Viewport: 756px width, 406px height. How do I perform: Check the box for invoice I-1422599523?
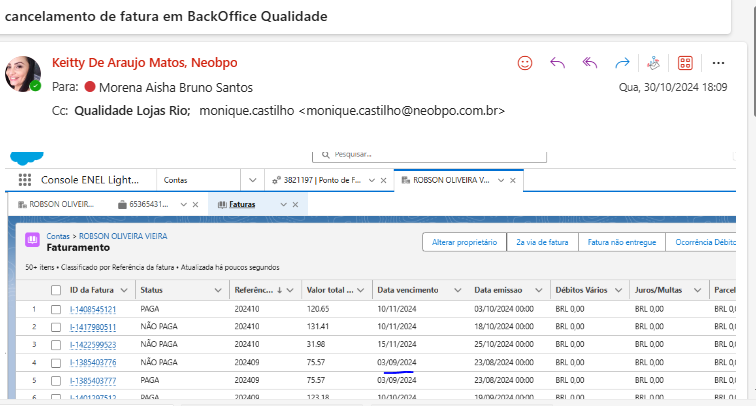(x=56, y=345)
